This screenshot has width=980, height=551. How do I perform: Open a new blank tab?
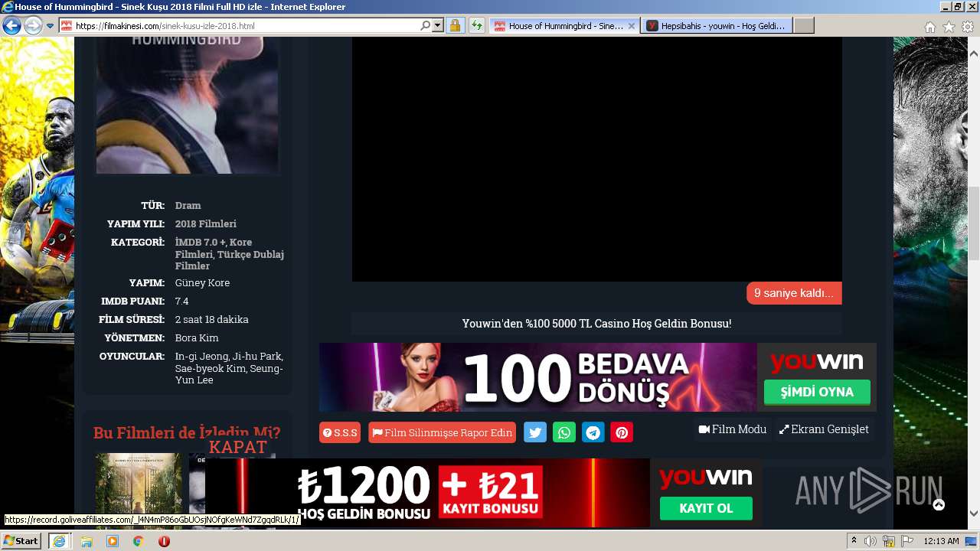click(803, 25)
